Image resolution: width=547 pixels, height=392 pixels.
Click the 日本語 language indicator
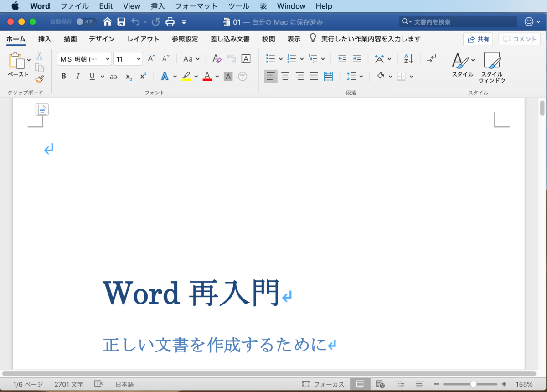(x=124, y=384)
